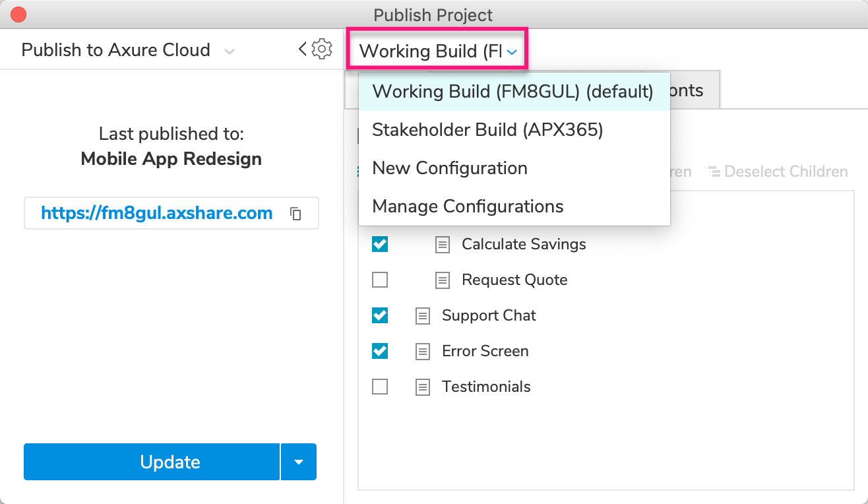
Task: Uncheck the Calculate Savings checkbox
Action: tap(380, 244)
